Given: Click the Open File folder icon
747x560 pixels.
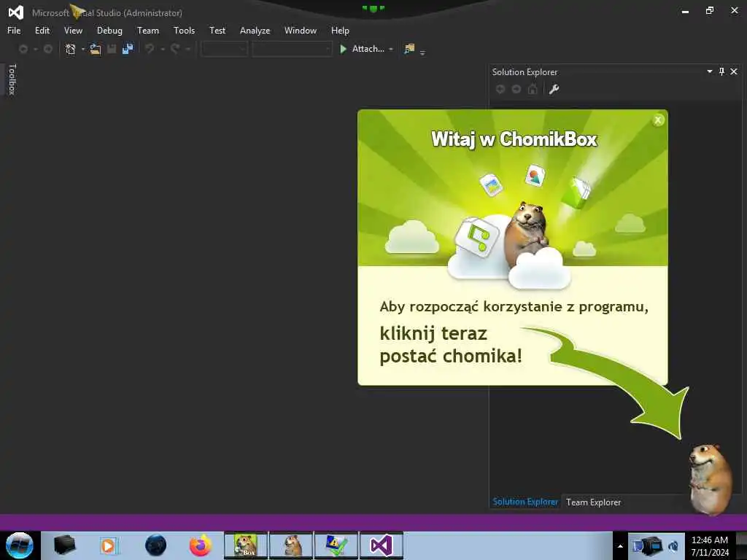Looking at the screenshot, I should pyautogui.click(x=96, y=49).
